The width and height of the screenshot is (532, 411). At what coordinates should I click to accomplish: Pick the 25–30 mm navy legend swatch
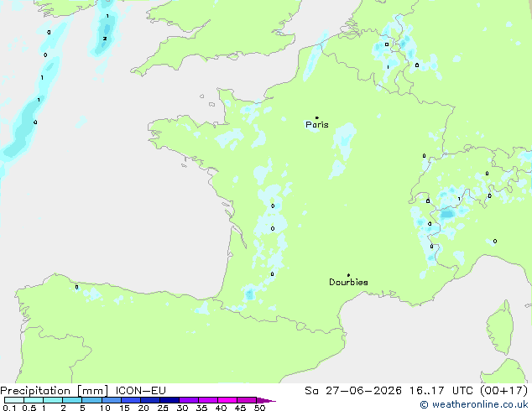(x=170, y=400)
